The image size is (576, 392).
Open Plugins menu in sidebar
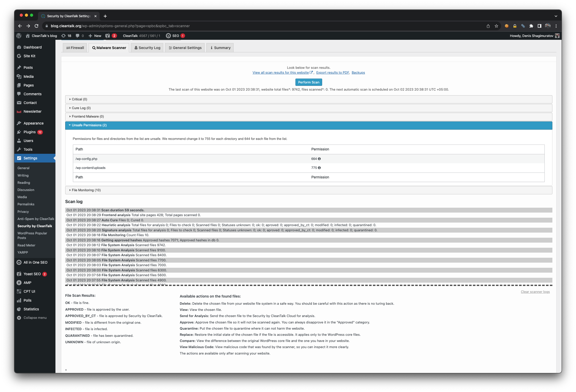click(30, 132)
